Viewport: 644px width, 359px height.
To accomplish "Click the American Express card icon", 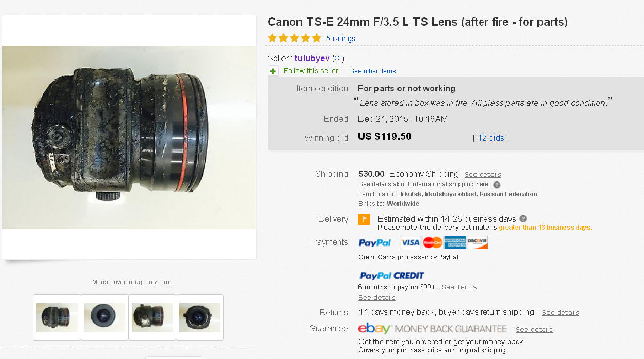I will click(x=455, y=242).
